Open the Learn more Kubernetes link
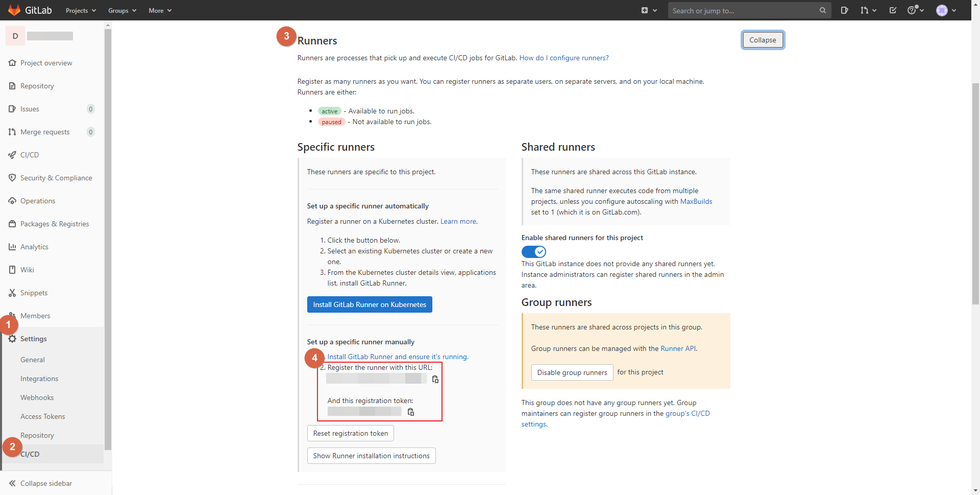 coord(458,221)
